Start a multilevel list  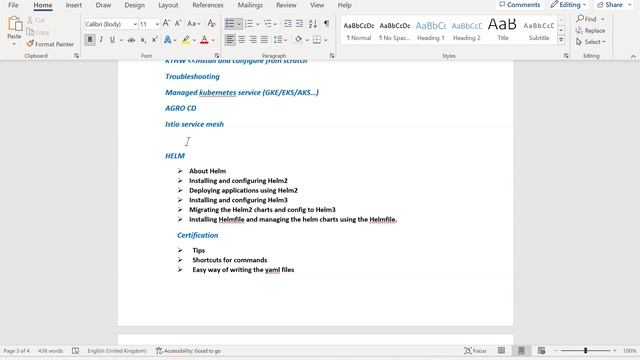click(268, 24)
